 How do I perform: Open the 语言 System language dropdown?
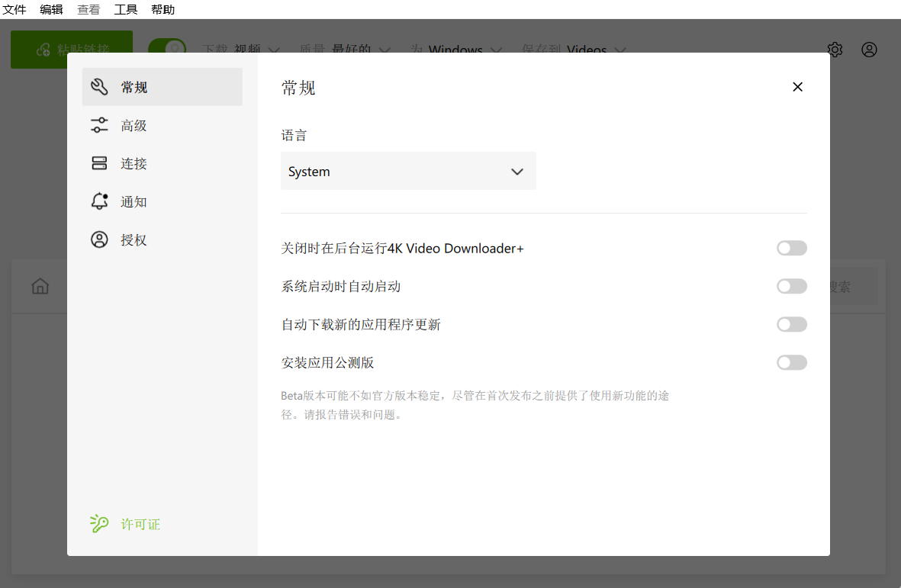click(x=408, y=171)
